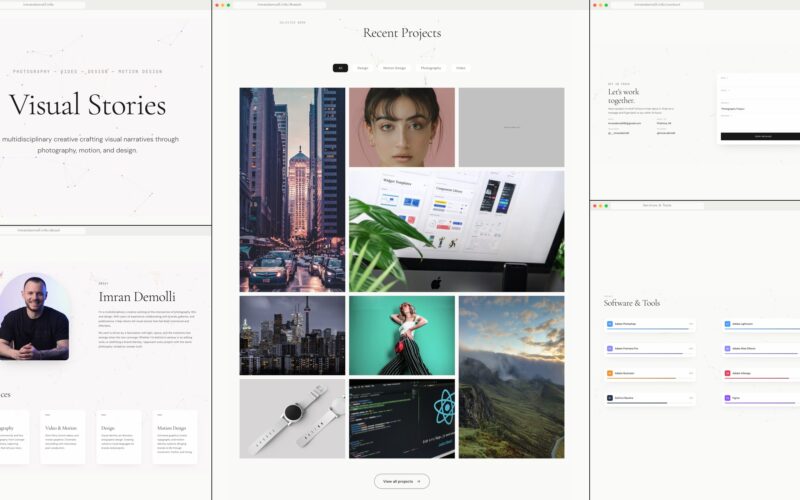
Task: Click the orange Adobe Illustrator icon
Action: click(609, 373)
